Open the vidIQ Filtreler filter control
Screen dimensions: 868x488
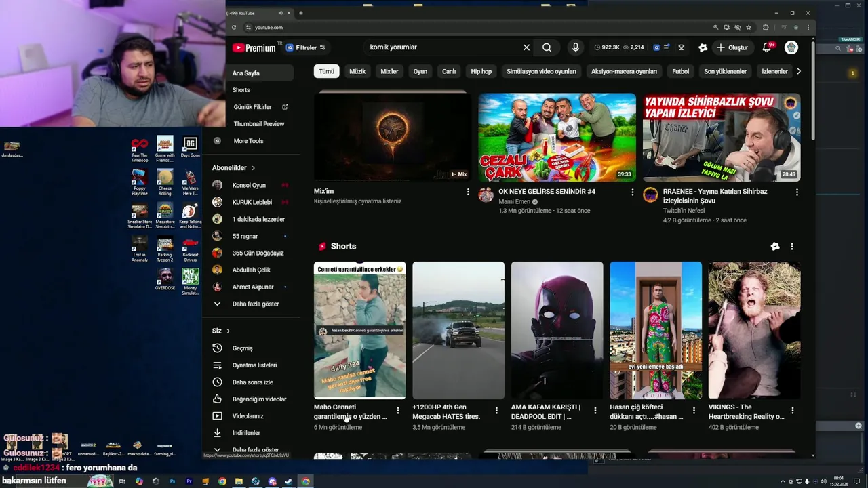(x=306, y=47)
